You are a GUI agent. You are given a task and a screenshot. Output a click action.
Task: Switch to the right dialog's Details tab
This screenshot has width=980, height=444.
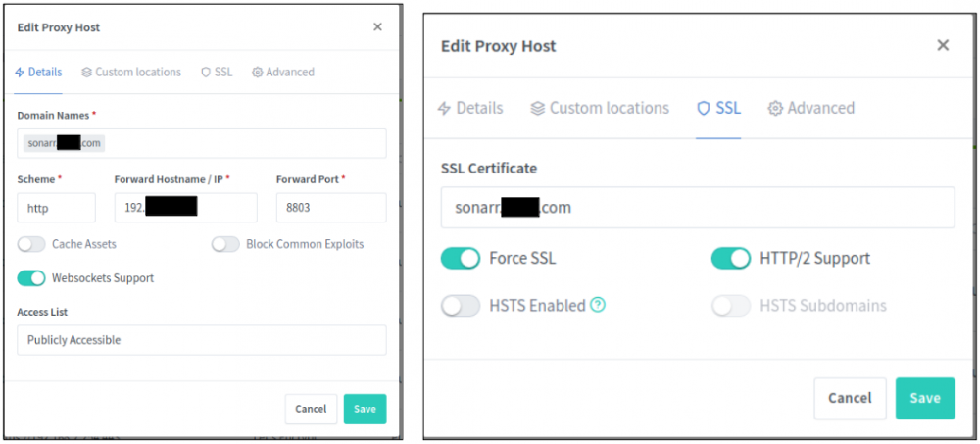(470, 108)
